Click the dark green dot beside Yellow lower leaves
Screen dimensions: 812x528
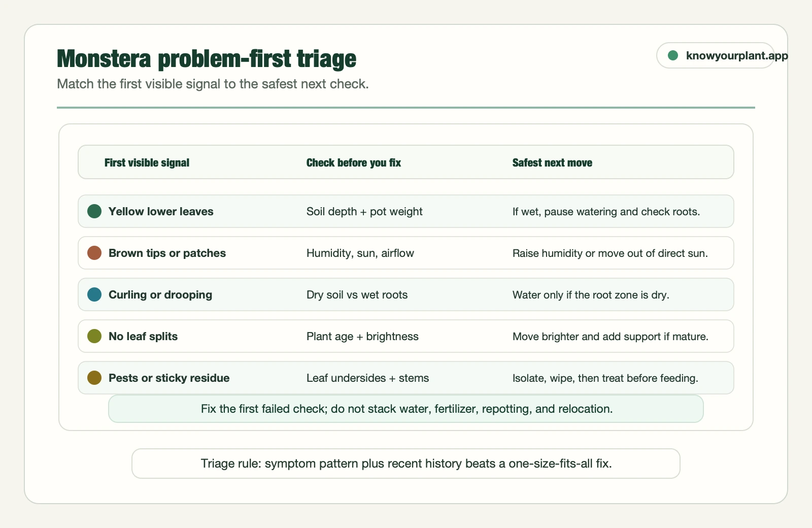94,211
